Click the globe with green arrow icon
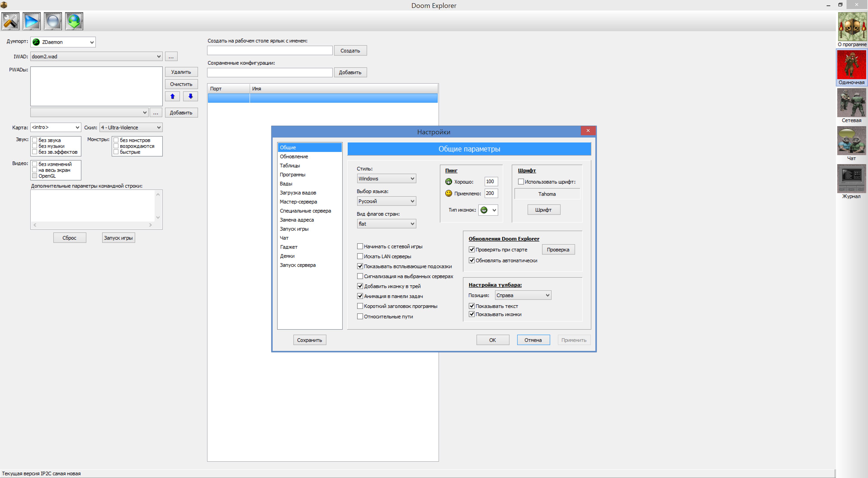Screen dimensions: 868x478 [x=74, y=21]
